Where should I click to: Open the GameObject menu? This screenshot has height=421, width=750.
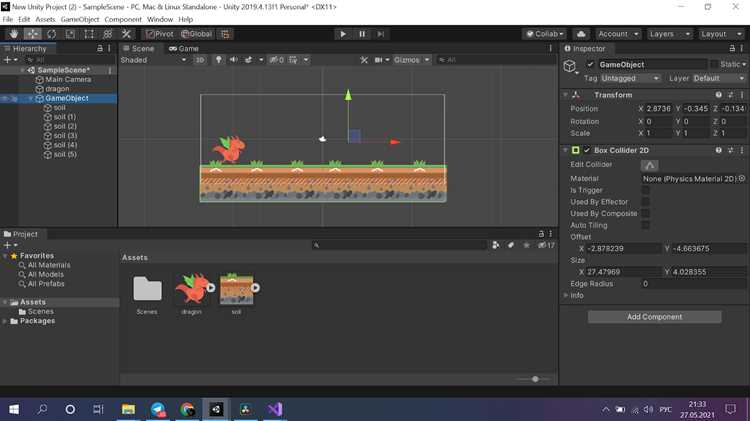point(80,20)
